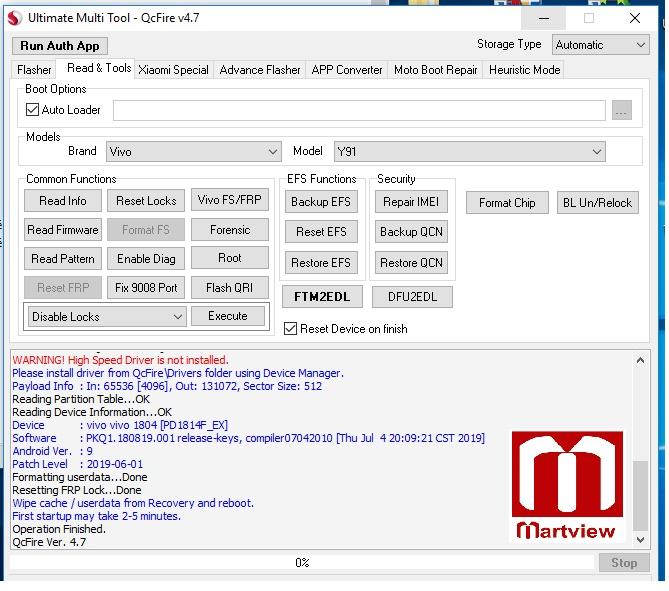The width and height of the screenshot is (669, 591).
Task: Click the Format Chip button
Action: pyautogui.click(x=507, y=203)
